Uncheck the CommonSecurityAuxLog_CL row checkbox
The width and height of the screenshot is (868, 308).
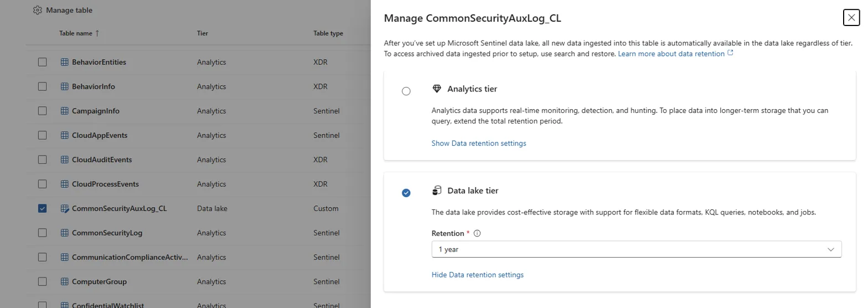pos(43,208)
